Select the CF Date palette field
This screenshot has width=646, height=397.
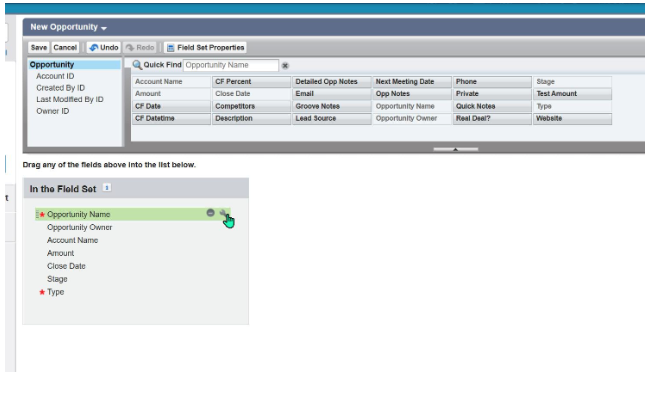[x=171, y=106]
